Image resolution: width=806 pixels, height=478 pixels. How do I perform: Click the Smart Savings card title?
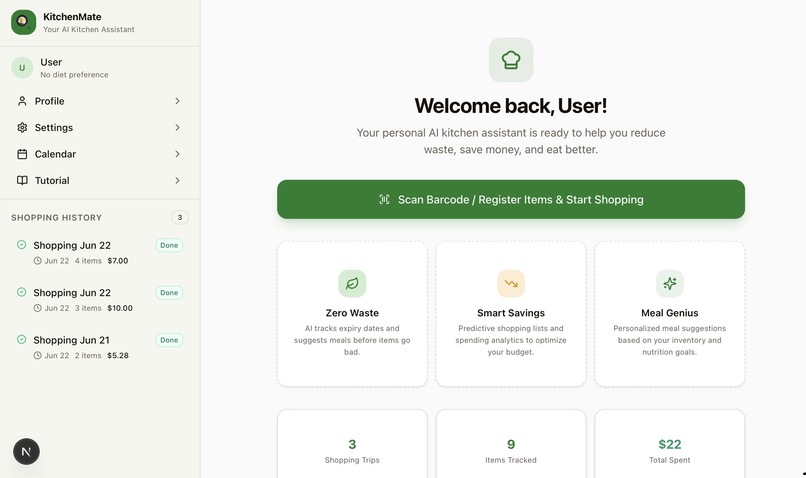coord(511,313)
